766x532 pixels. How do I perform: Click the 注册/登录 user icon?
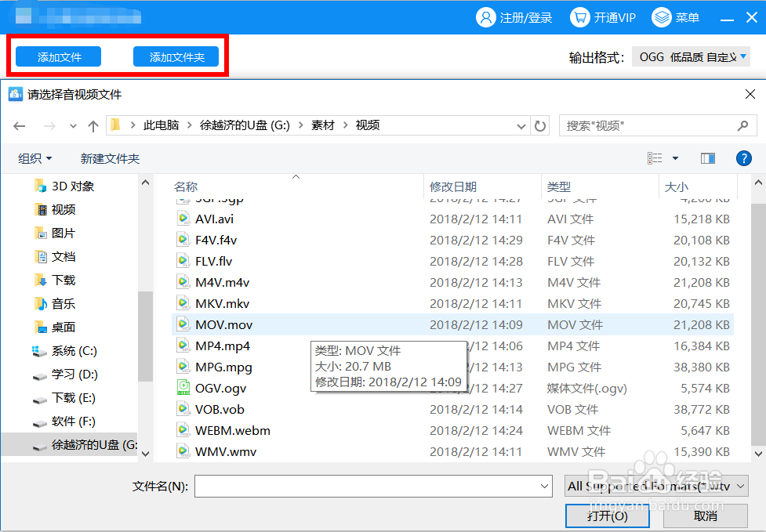point(485,17)
